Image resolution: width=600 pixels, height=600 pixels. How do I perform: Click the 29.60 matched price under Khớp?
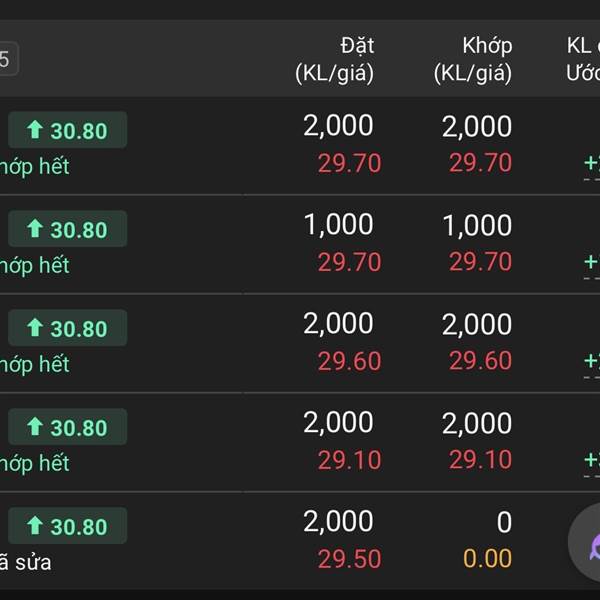click(x=480, y=360)
